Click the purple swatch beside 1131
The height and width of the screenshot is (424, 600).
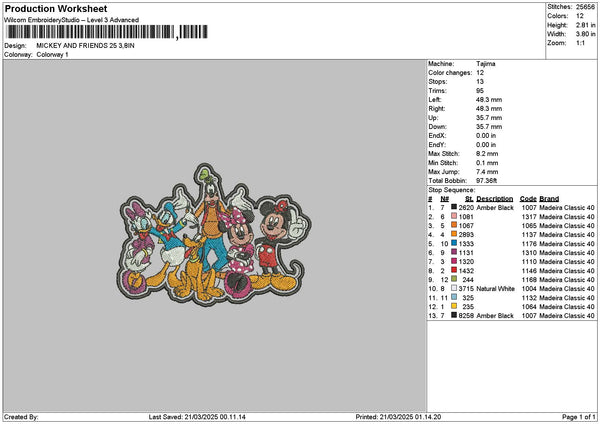[x=454, y=252]
